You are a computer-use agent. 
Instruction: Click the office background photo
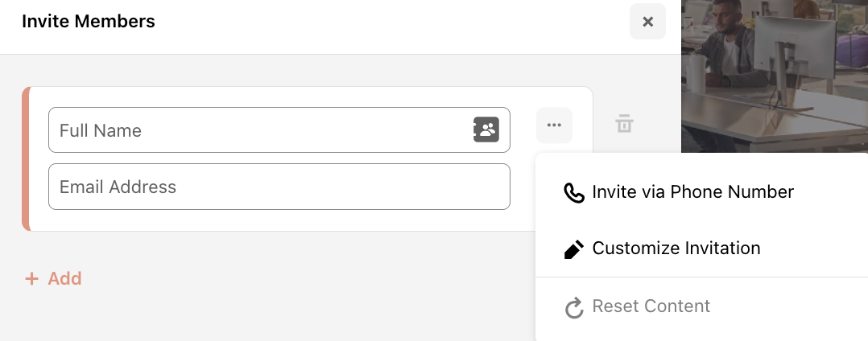(x=775, y=76)
